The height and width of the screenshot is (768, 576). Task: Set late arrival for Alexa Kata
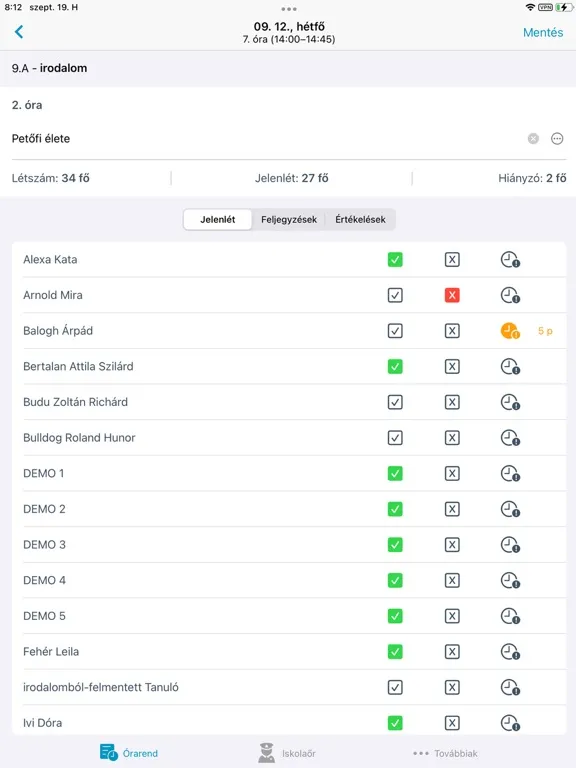(x=510, y=260)
